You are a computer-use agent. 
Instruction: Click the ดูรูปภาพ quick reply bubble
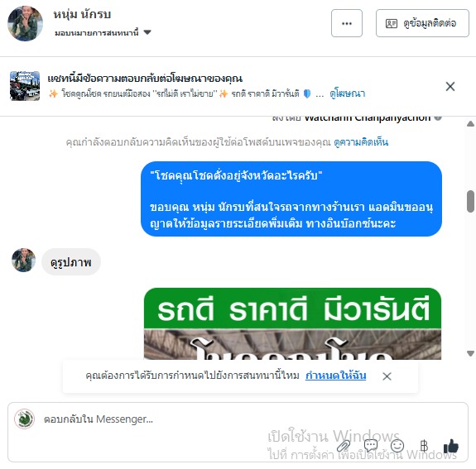coord(71,262)
